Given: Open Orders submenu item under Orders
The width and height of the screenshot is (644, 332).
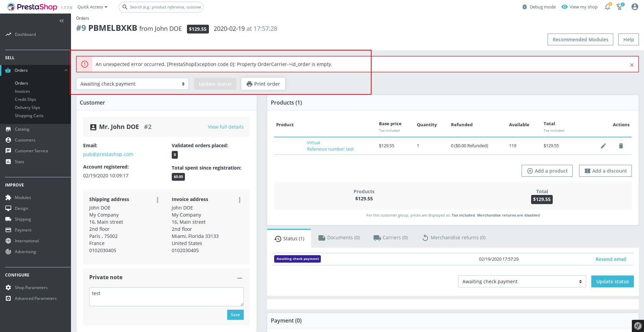Looking at the screenshot, I should [x=21, y=83].
